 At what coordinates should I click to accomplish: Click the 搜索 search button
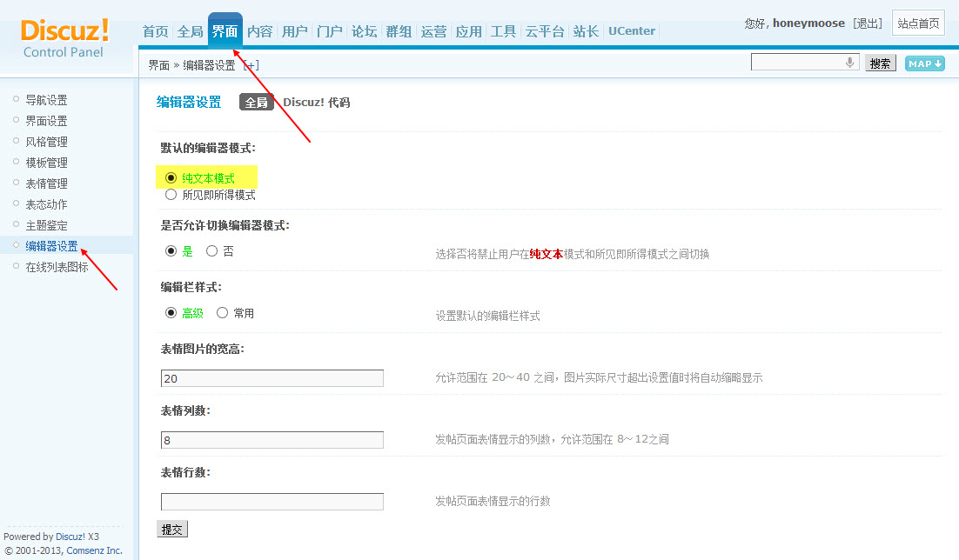point(880,63)
